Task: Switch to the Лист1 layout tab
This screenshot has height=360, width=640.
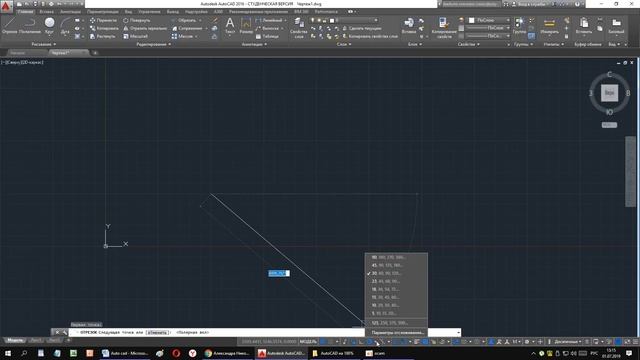Action: (x=36, y=340)
